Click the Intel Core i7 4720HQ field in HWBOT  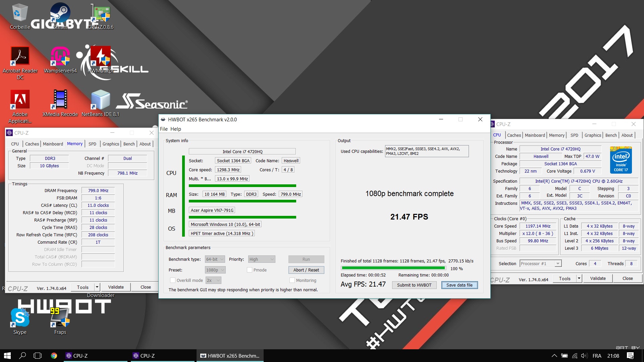[242, 152]
